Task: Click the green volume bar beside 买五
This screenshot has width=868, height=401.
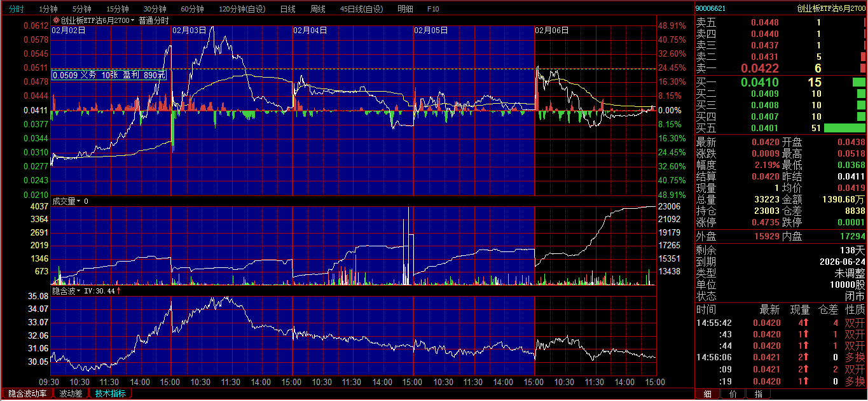Action: tap(844, 129)
